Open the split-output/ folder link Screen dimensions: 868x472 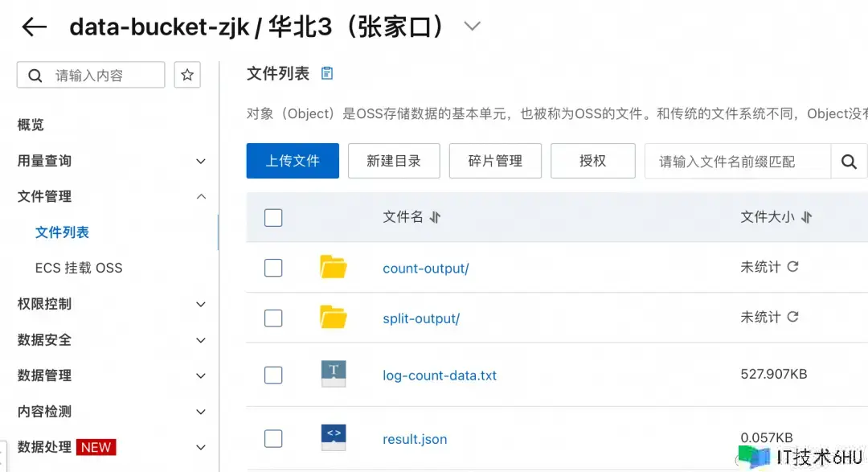point(421,318)
